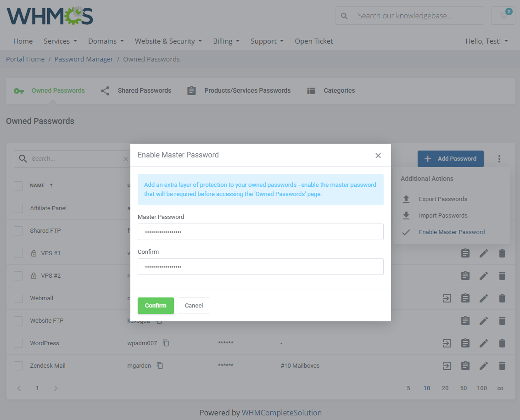Click into the Master Password field
Screen dimensions: 520x420
point(260,232)
